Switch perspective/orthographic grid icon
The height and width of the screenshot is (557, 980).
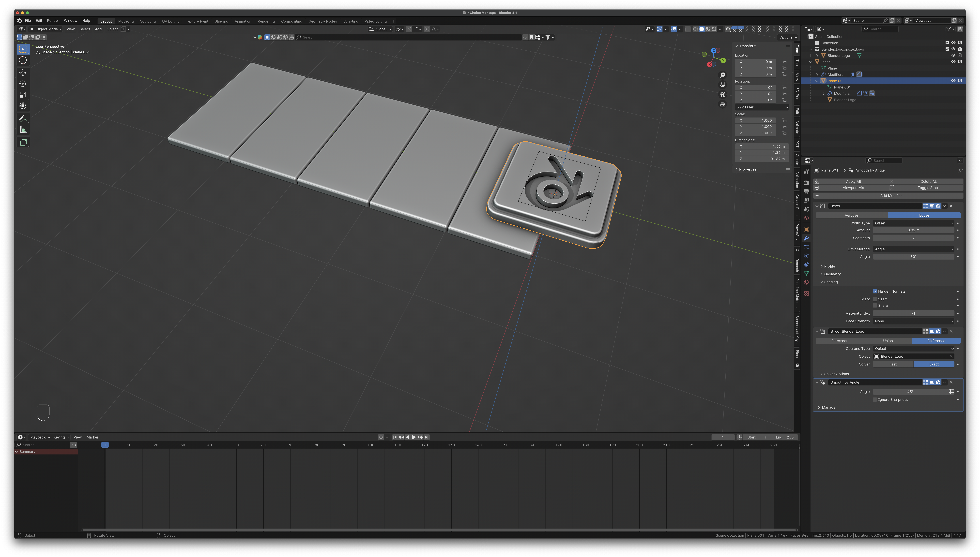pos(722,104)
